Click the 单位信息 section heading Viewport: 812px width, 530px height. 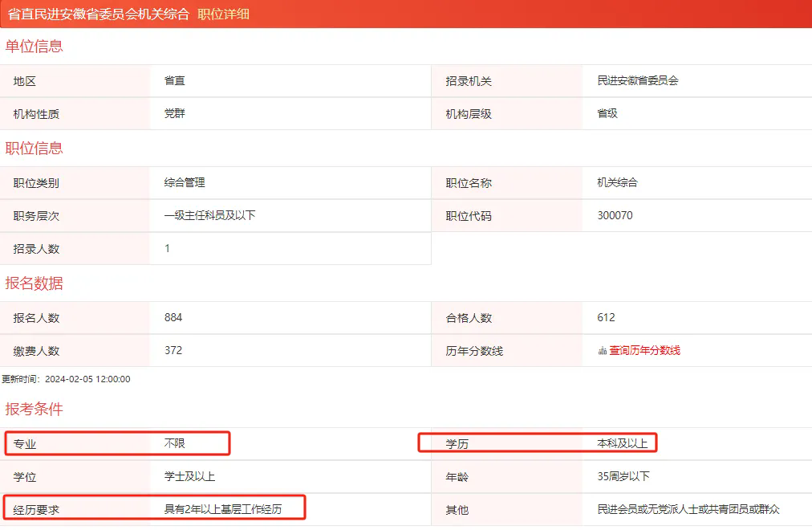(x=35, y=46)
